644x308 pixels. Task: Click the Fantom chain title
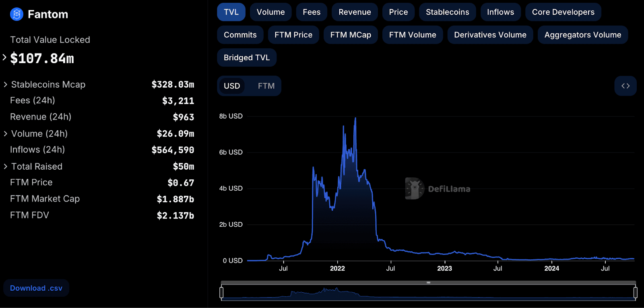click(48, 14)
